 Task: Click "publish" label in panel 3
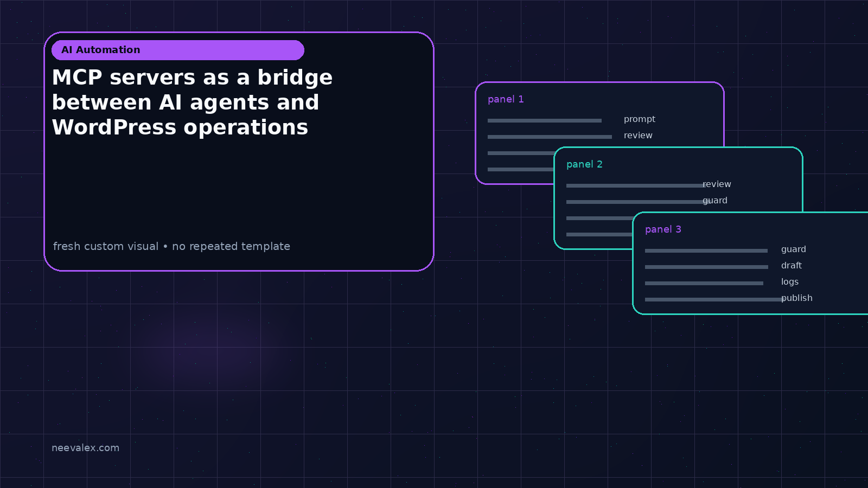tap(797, 298)
